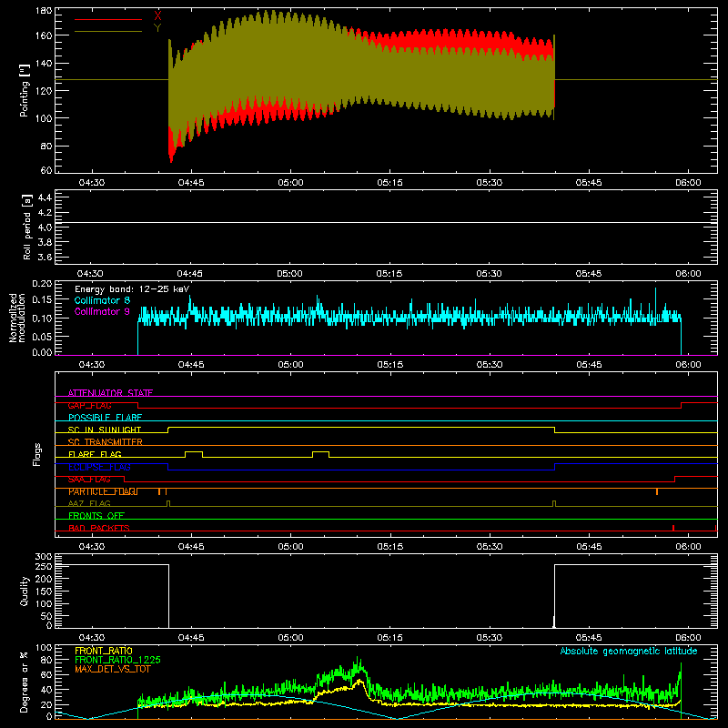Select the 'Absolute geomagnetic latitude' label
Screen dimensions: 728x728
[x=629, y=651]
